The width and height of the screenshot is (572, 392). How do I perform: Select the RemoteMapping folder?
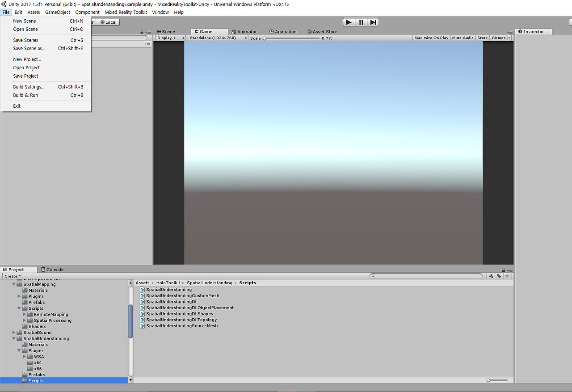click(48, 315)
